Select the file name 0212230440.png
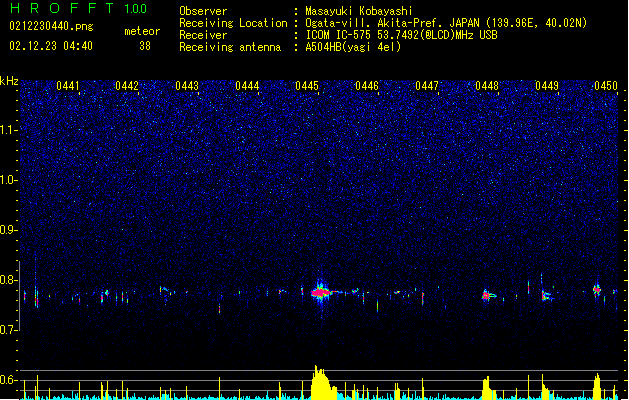Image resolution: width=629 pixels, height=400 pixels. 51,26
